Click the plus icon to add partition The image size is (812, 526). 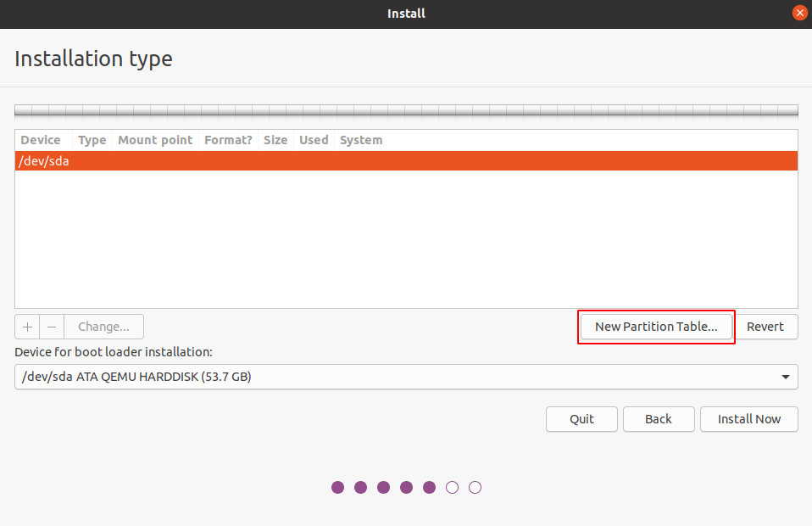pos(27,327)
